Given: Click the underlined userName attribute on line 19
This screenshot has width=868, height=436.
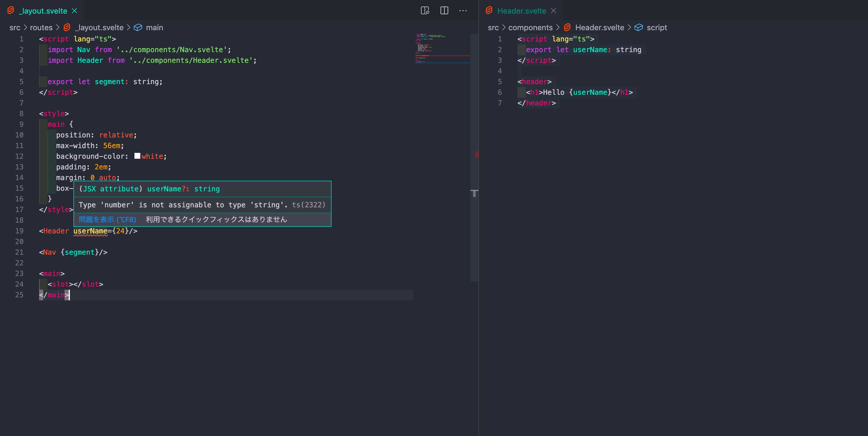Looking at the screenshot, I should [90, 231].
